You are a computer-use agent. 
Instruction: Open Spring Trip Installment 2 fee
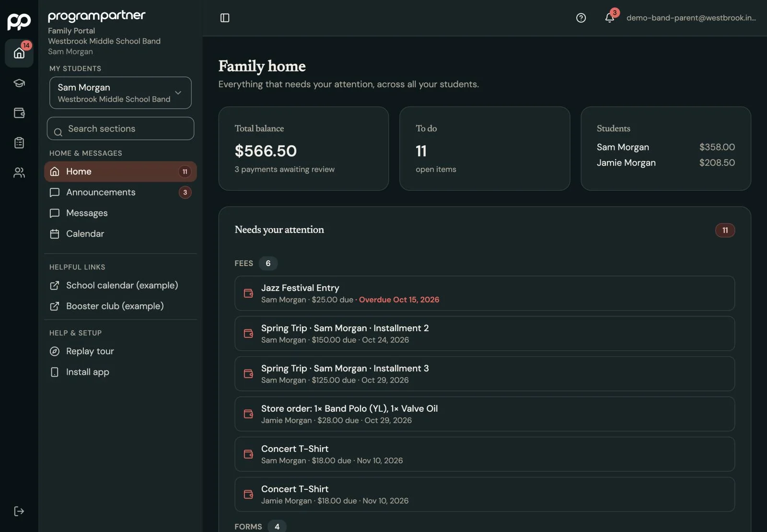coord(485,334)
